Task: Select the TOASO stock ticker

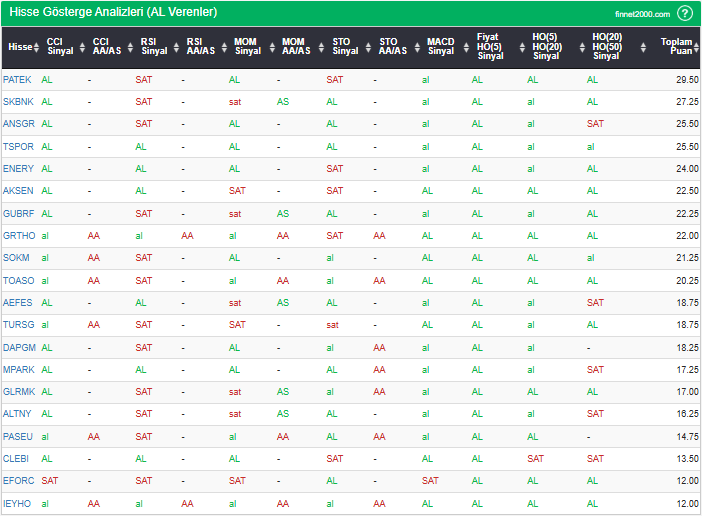Action: point(19,280)
